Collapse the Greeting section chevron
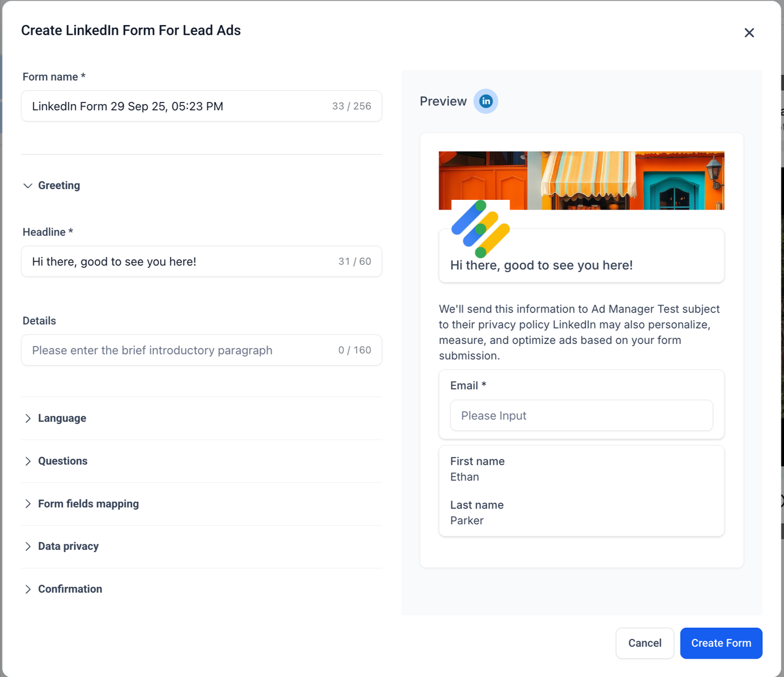Image resolution: width=784 pixels, height=677 pixels. (x=27, y=185)
